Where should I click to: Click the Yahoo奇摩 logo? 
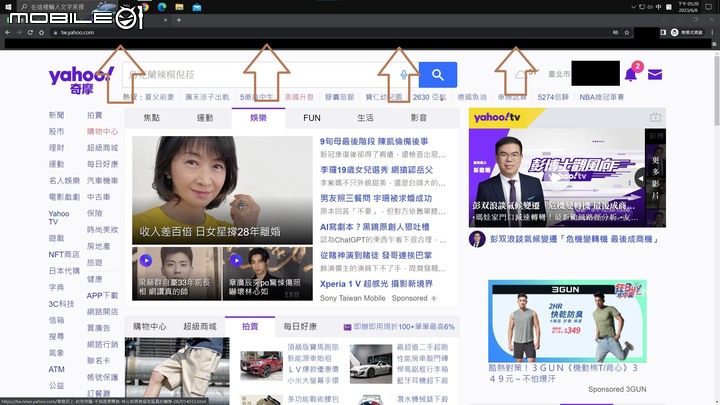pyautogui.click(x=81, y=80)
